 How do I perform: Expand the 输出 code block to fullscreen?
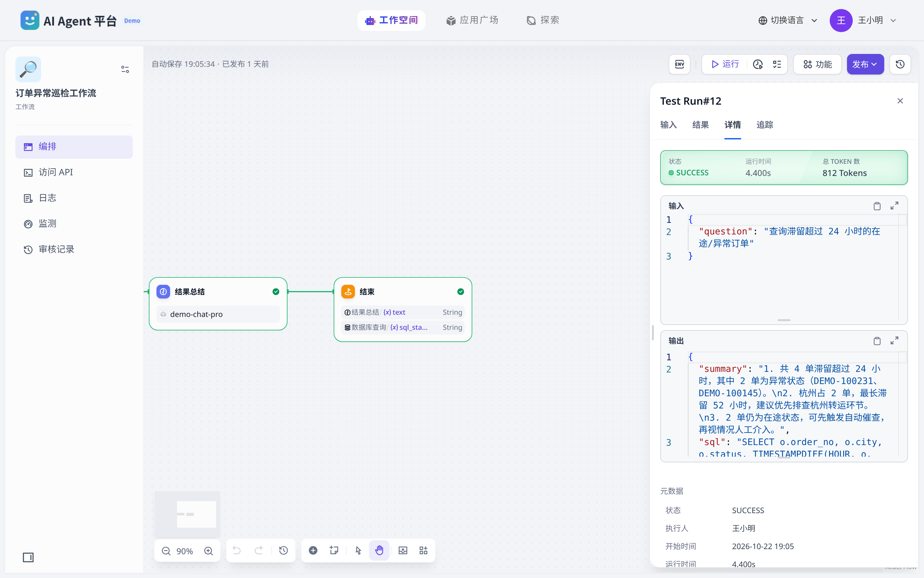(x=894, y=341)
